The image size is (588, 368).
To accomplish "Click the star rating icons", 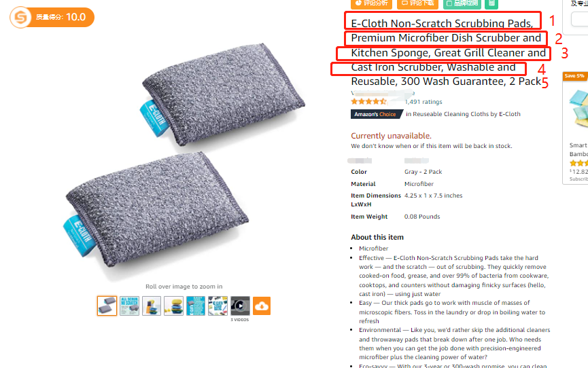I will [368, 102].
